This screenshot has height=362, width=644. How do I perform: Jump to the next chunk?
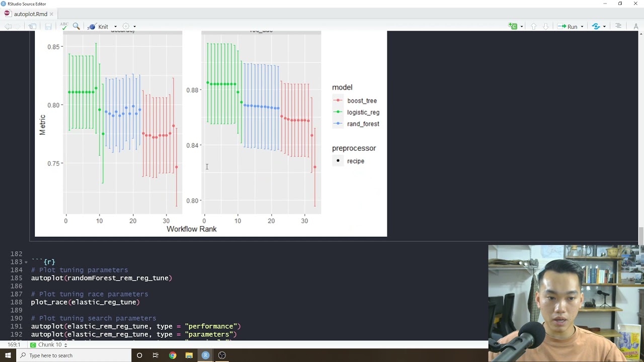[545, 26]
